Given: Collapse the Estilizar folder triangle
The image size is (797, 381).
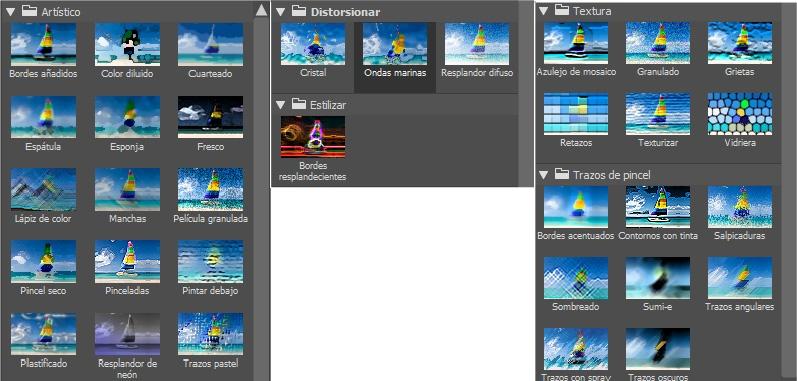Looking at the screenshot, I should [280, 105].
